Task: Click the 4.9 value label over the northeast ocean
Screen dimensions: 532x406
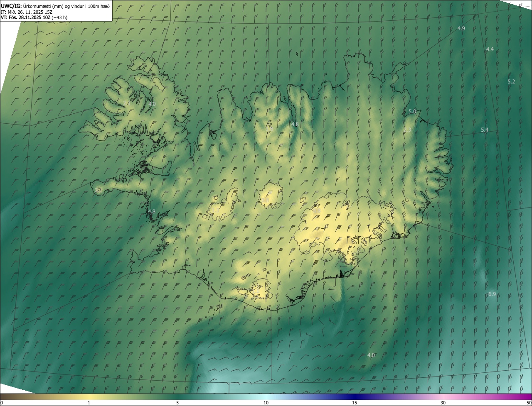Action: [461, 28]
